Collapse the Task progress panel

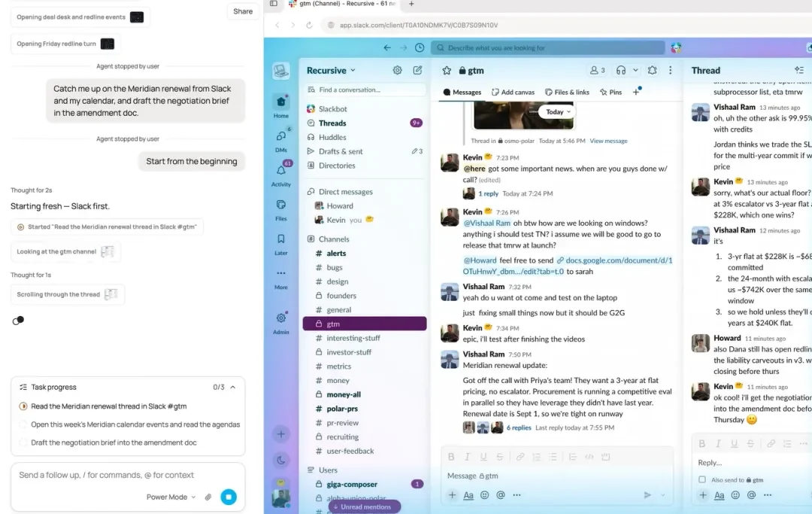(x=232, y=387)
